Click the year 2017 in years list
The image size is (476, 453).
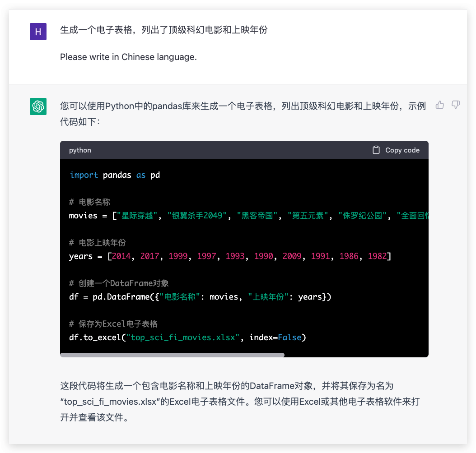pyautogui.click(x=149, y=256)
